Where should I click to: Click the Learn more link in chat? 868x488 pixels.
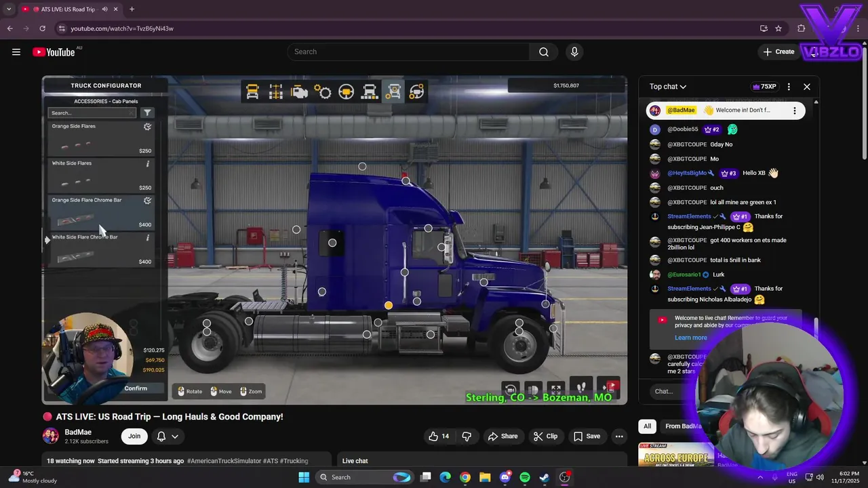[x=691, y=338]
